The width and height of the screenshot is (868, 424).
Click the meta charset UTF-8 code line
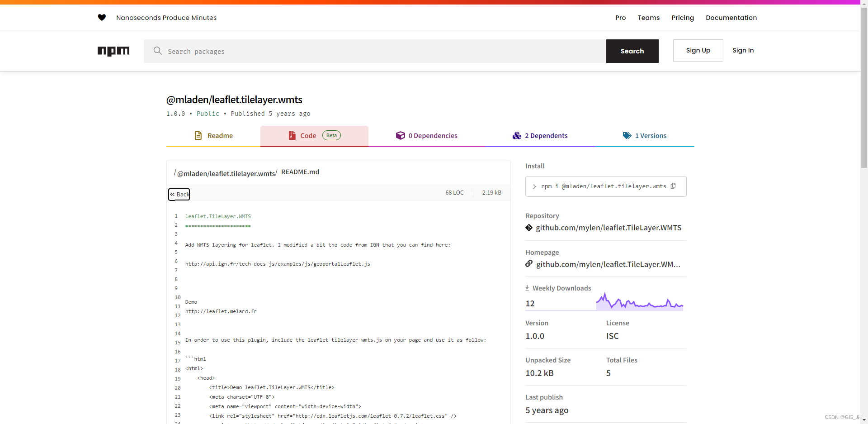click(x=241, y=397)
